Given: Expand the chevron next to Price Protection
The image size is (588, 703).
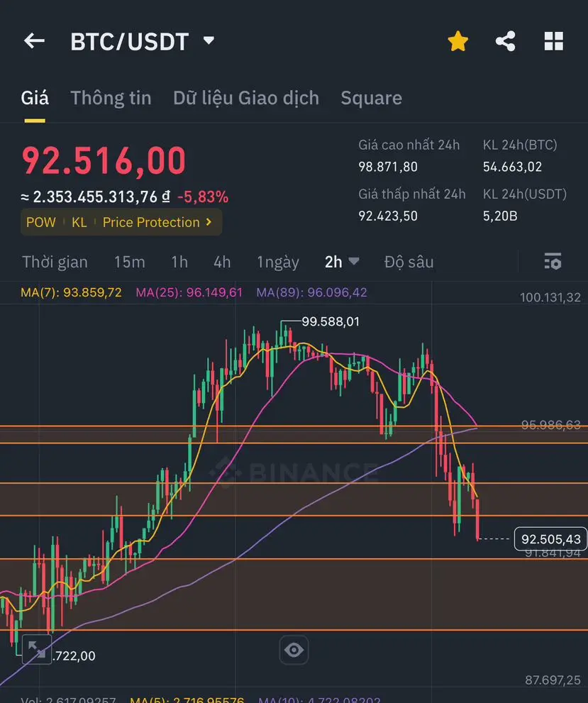Looking at the screenshot, I should [209, 222].
